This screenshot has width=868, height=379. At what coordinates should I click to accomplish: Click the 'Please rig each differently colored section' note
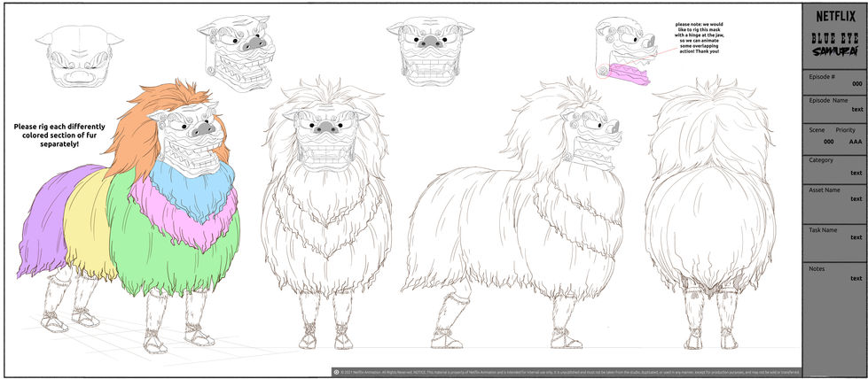(x=59, y=135)
